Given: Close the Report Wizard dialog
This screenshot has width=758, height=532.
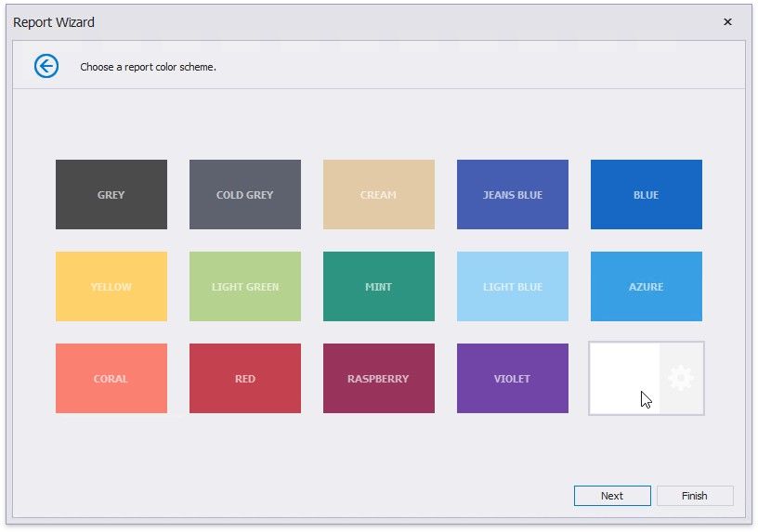Looking at the screenshot, I should click(x=727, y=22).
